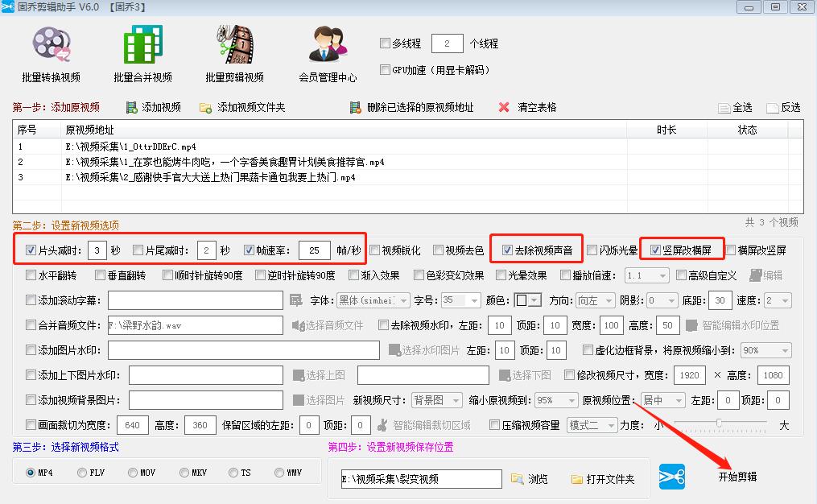Enable the 多线程 multithread checkbox

point(385,43)
